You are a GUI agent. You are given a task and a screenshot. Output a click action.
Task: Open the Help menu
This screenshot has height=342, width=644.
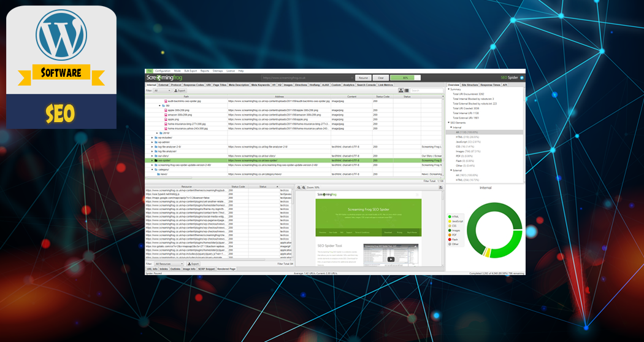tap(241, 71)
